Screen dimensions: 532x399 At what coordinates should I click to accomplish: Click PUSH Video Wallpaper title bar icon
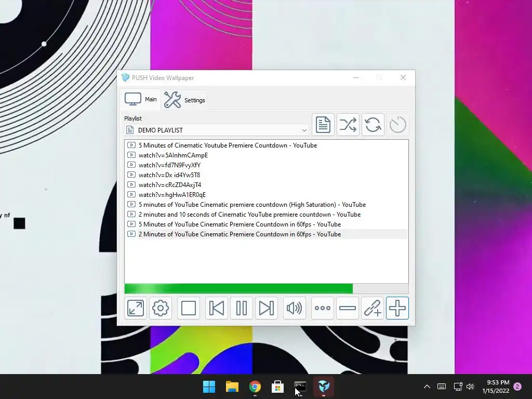pos(126,77)
